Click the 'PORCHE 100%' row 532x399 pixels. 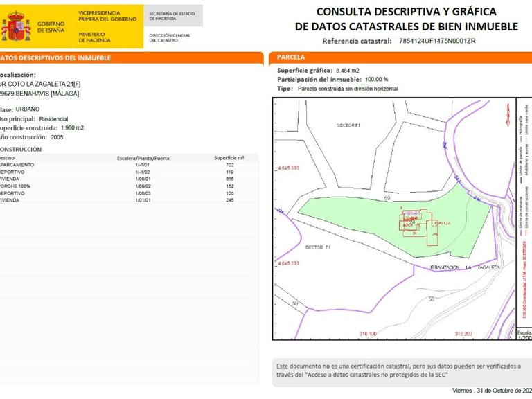129,186
